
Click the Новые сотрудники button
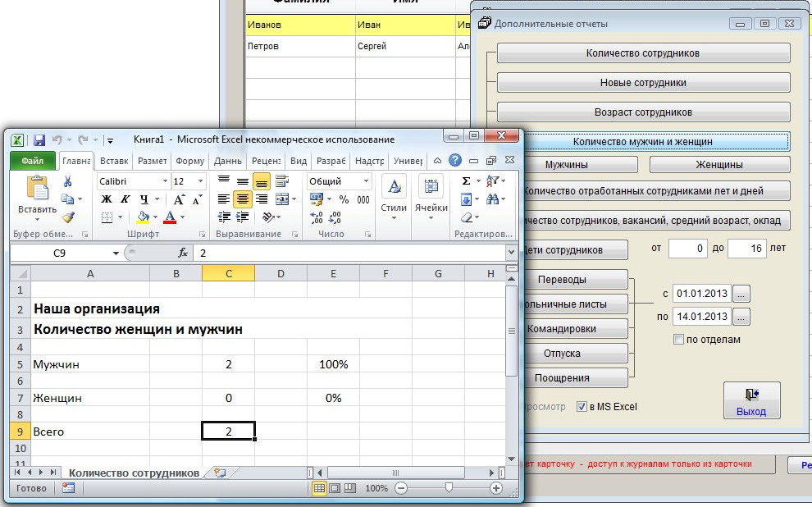643,82
